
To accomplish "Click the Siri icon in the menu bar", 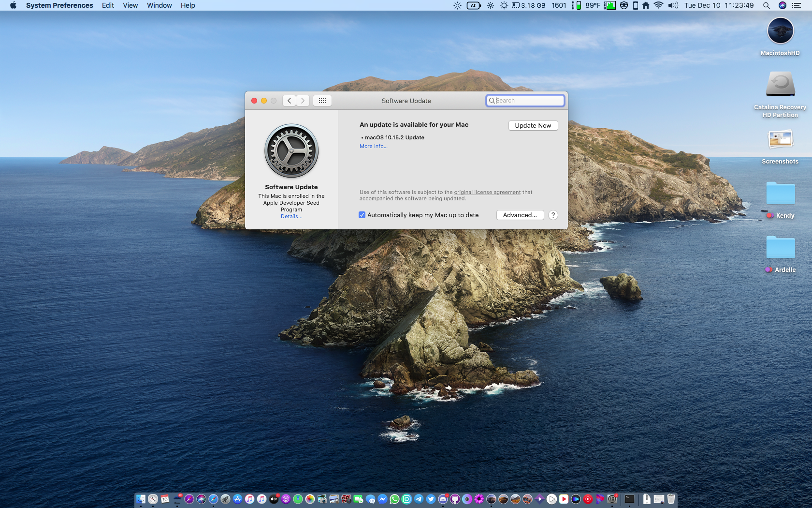I will coord(783,5).
